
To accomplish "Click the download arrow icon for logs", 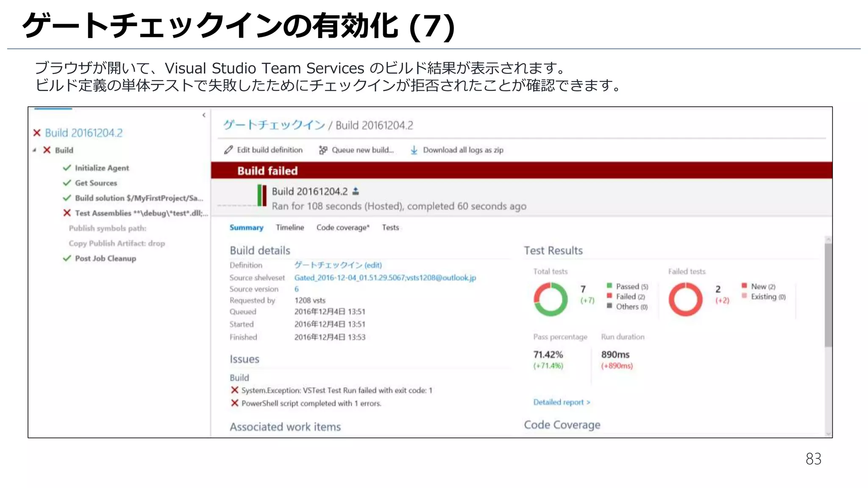I will pos(414,150).
